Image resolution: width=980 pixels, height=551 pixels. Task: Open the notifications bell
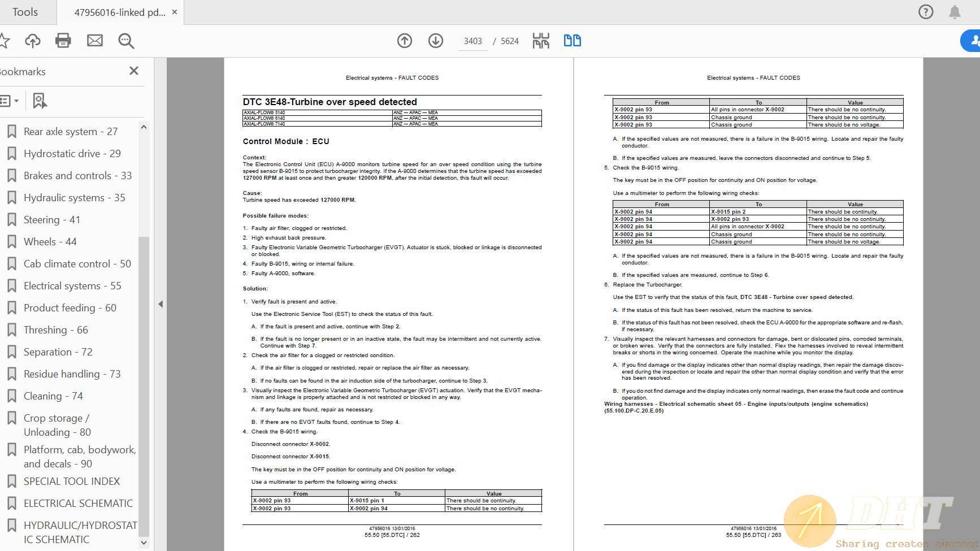955,12
